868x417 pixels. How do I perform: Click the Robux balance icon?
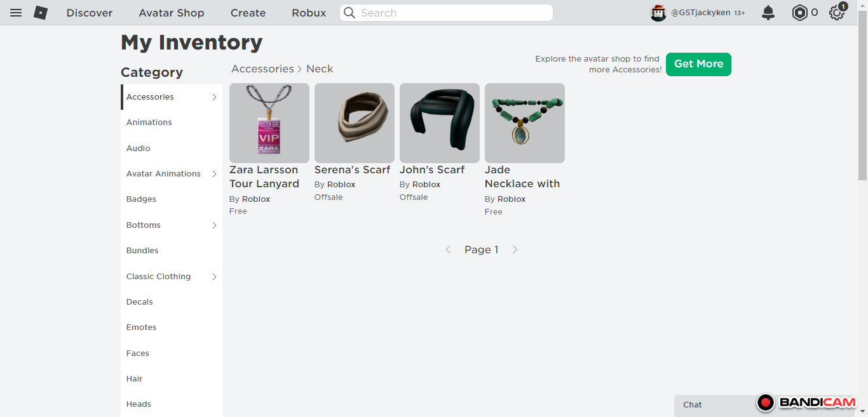[799, 13]
